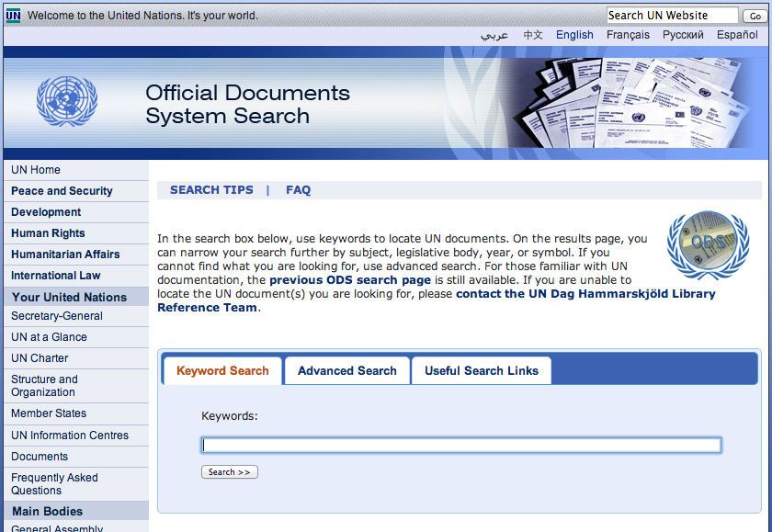Image resolution: width=772 pixels, height=532 pixels.
Task: Click the Welcome to the United Nations text
Action: pos(142,16)
